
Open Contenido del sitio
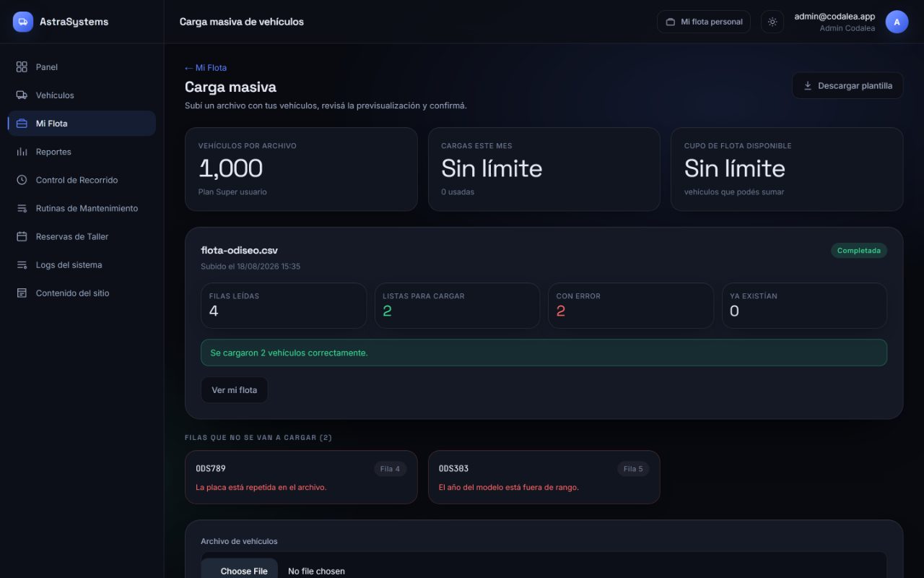[82, 293]
